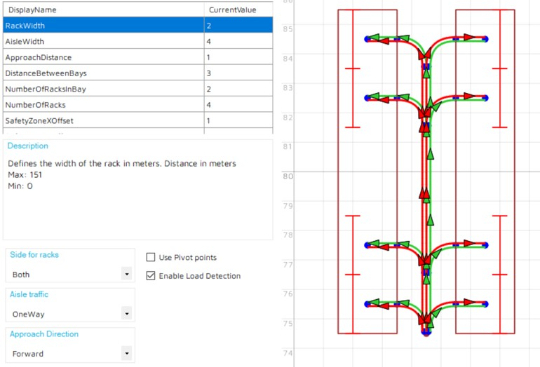540x367 pixels.
Task: Click the top-right rack endpoint blue node
Action: pyautogui.click(x=485, y=39)
